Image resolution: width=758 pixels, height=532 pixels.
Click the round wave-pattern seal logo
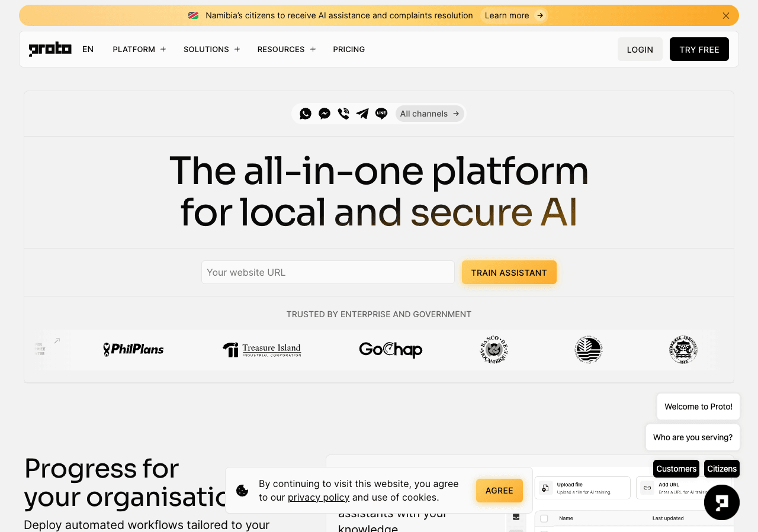pos(589,349)
